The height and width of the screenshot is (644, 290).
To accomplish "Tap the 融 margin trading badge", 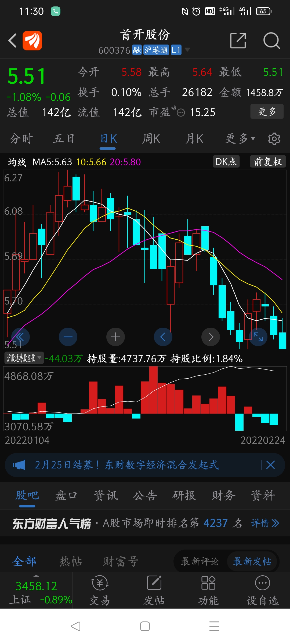I will (137, 50).
